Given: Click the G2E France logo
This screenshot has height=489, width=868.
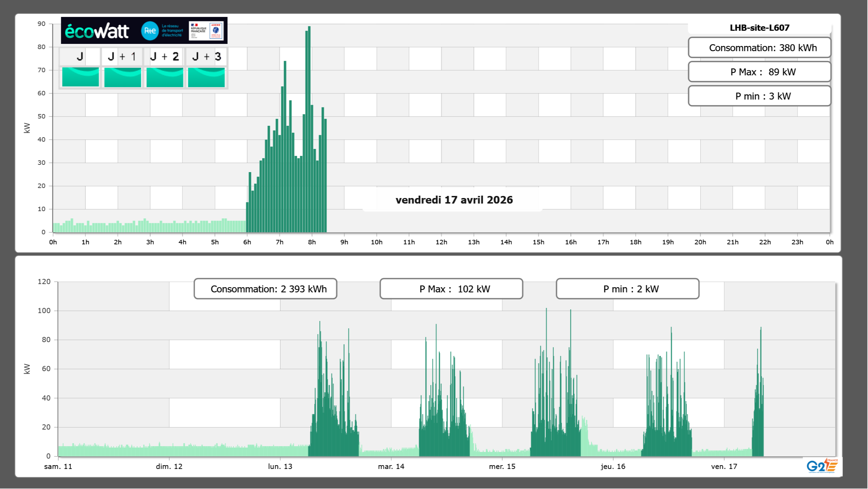Looking at the screenshot, I should 822,466.
